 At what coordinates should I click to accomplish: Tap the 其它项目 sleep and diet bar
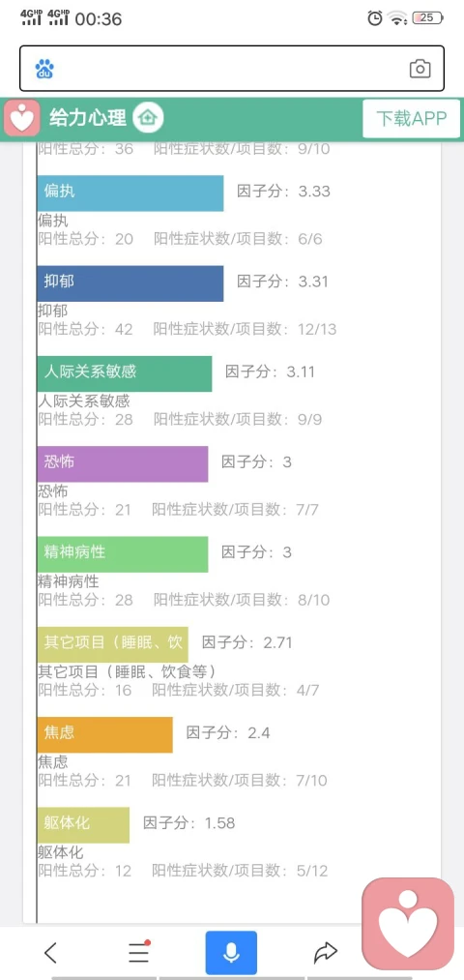pos(112,644)
